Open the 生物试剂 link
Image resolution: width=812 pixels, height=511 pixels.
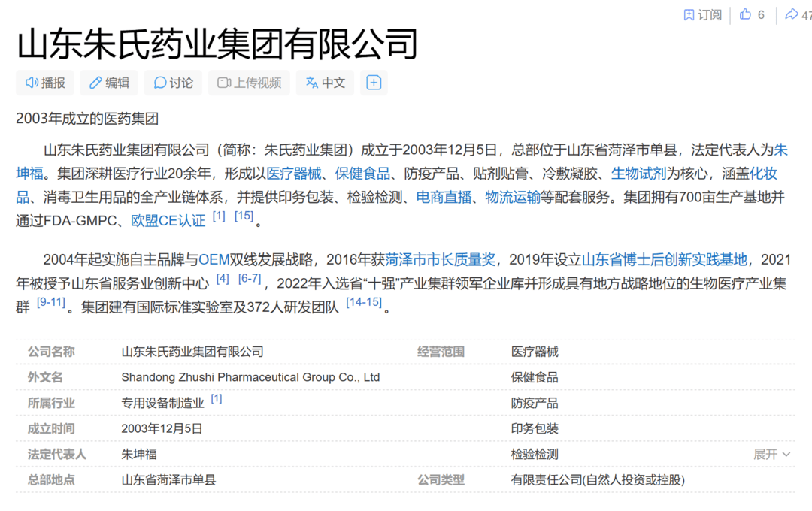638,174
